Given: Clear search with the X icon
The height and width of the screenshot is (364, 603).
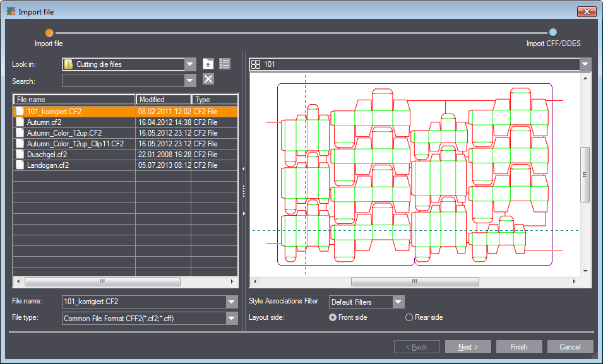Looking at the screenshot, I should pyautogui.click(x=208, y=79).
